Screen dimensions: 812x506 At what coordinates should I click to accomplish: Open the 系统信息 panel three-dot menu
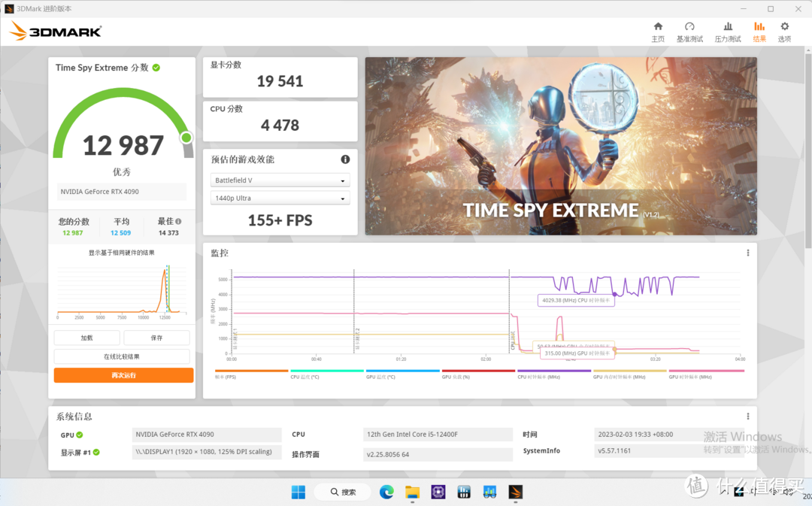click(748, 417)
